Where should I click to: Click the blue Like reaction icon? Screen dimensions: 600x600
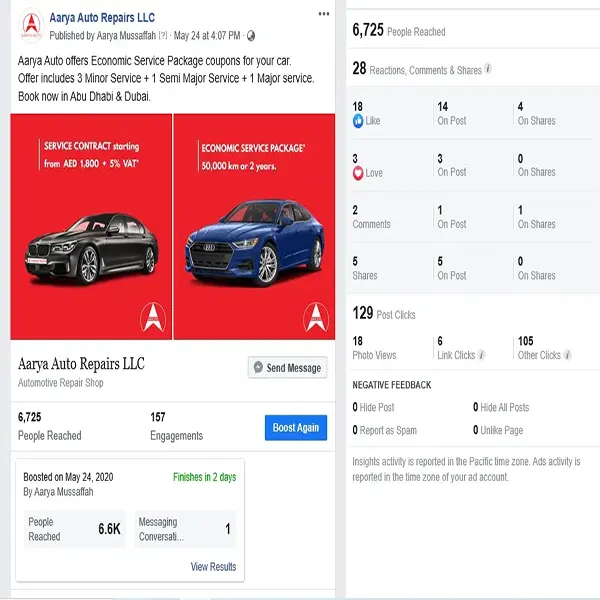coord(358,121)
